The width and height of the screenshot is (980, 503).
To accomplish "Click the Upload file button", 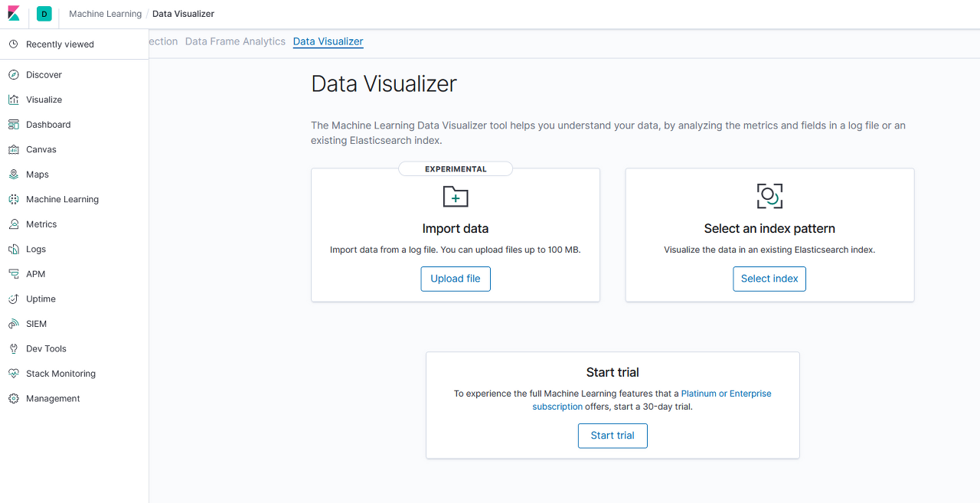I will click(456, 279).
